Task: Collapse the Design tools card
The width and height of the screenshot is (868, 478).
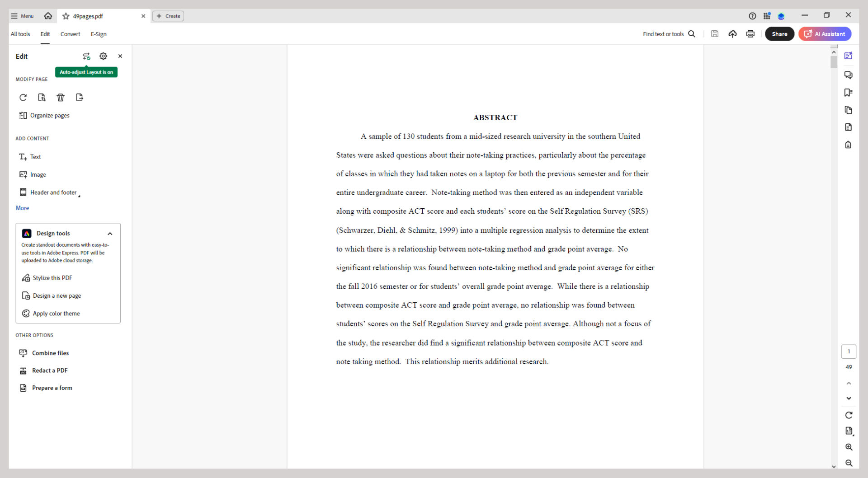Action: (x=110, y=234)
